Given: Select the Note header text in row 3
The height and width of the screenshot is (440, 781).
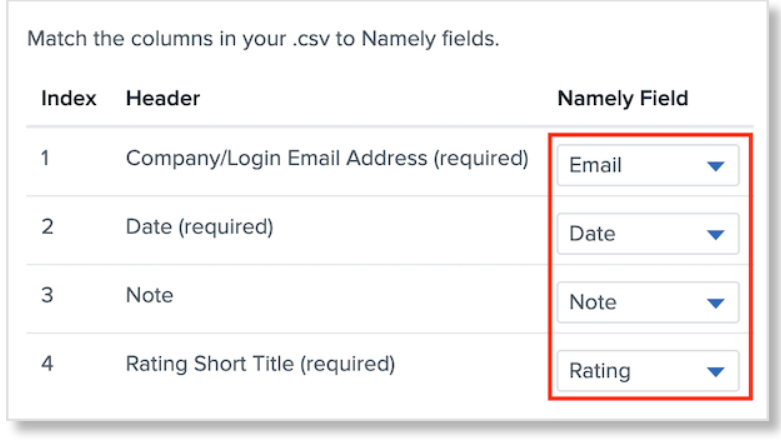Looking at the screenshot, I should pos(149,295).
